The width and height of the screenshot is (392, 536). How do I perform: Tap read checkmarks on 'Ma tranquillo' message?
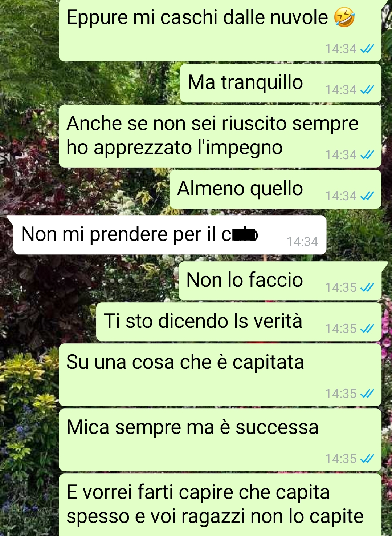367,89
